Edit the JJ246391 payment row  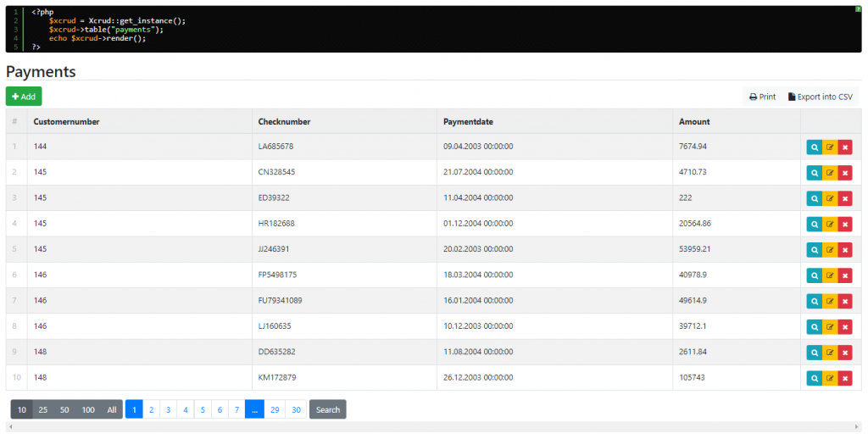tap(830, 250)
